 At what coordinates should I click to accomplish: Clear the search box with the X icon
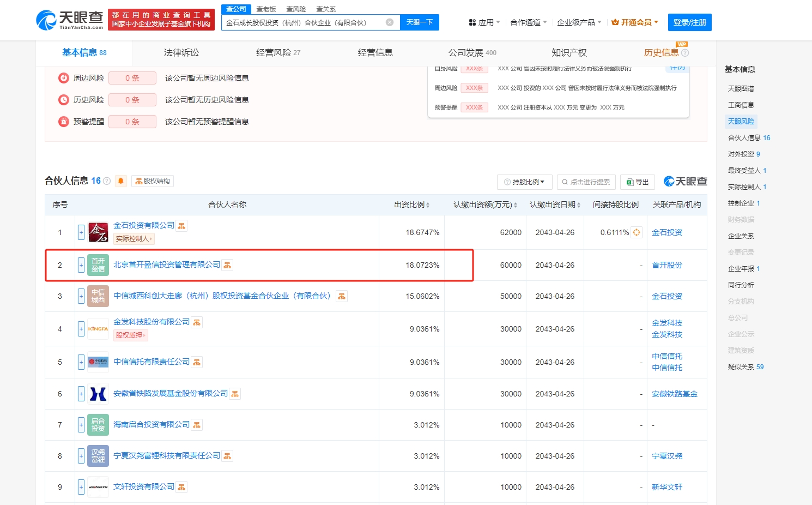390,22
